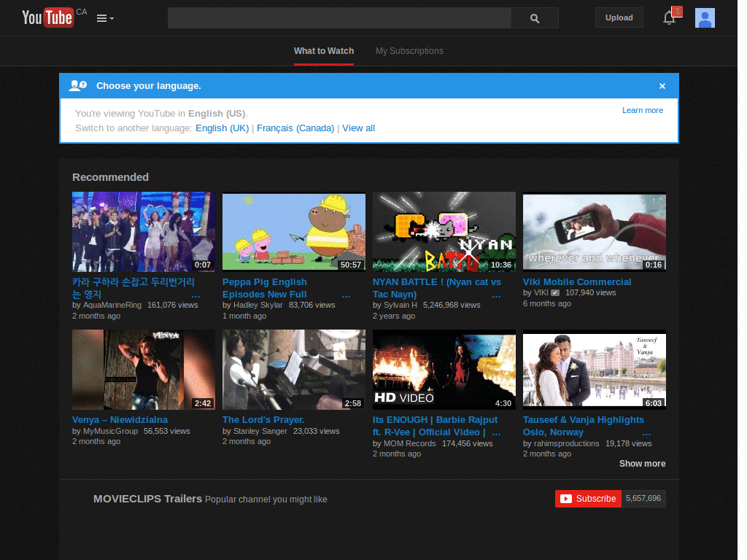Switch language to English (UK)
This screenshot has height=560, width=747.
[x=222, y=128]
